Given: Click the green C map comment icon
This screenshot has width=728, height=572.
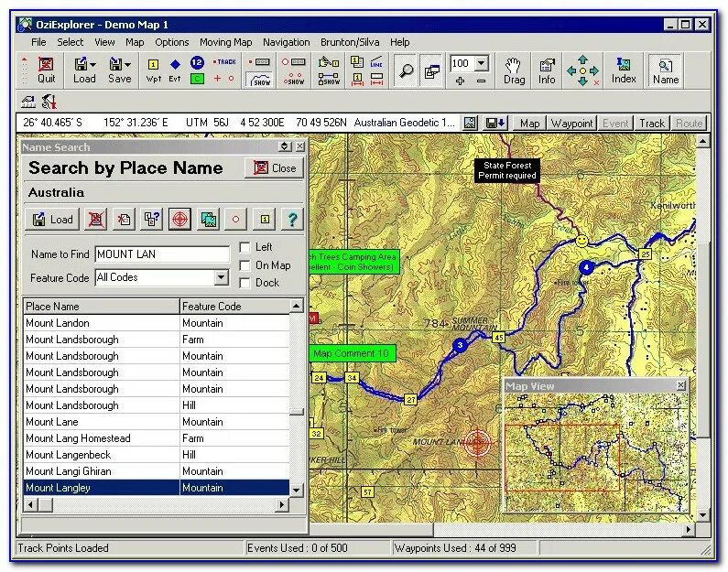Looking at the screenshot, I should click(x=197, y=79).
